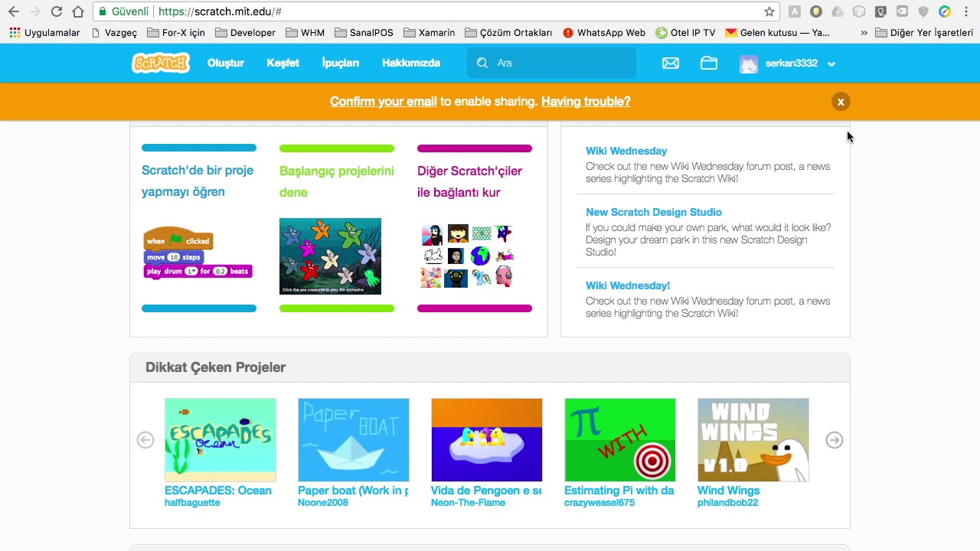980x551 pixels.
Task: Open the messages envelope icon
Action: coord(671,63)
